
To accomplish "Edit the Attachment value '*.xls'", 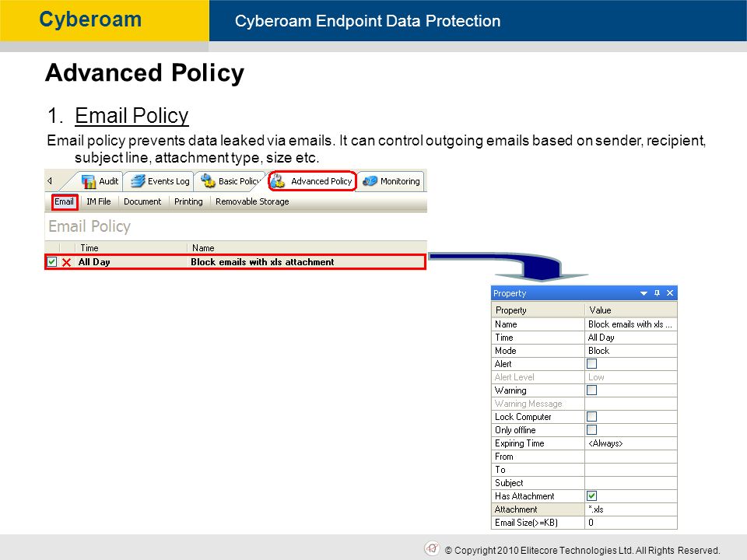I will 631,509.
